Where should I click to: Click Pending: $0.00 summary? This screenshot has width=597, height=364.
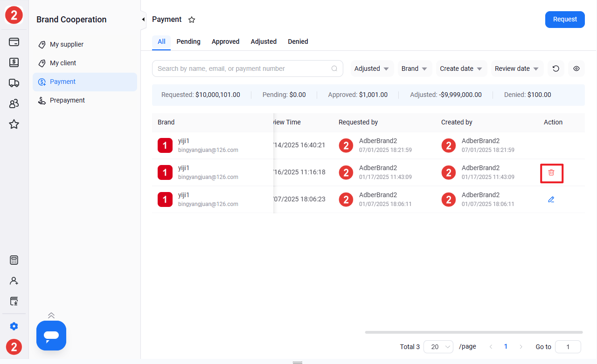tap(284, 95)
